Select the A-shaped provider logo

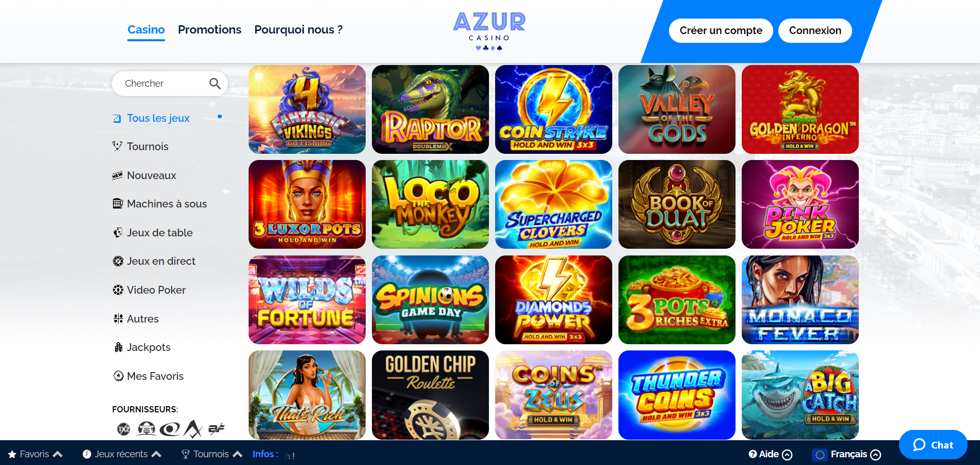(x=193, y=428)
